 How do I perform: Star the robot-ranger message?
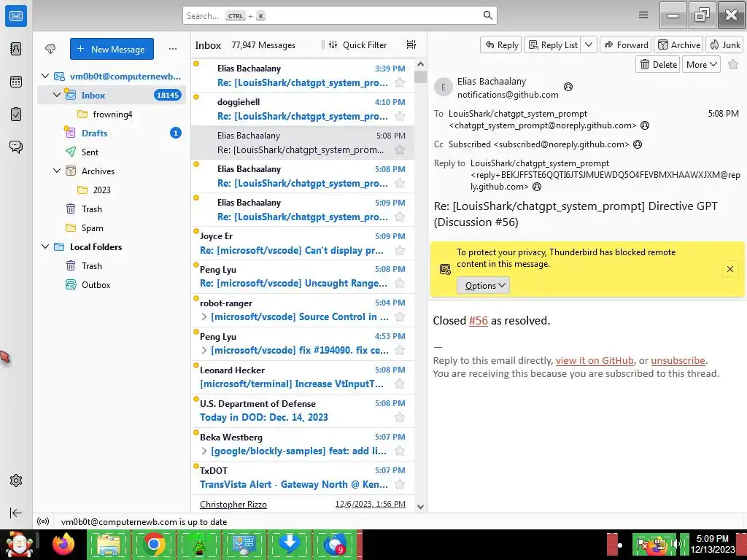tap(400, 317)
